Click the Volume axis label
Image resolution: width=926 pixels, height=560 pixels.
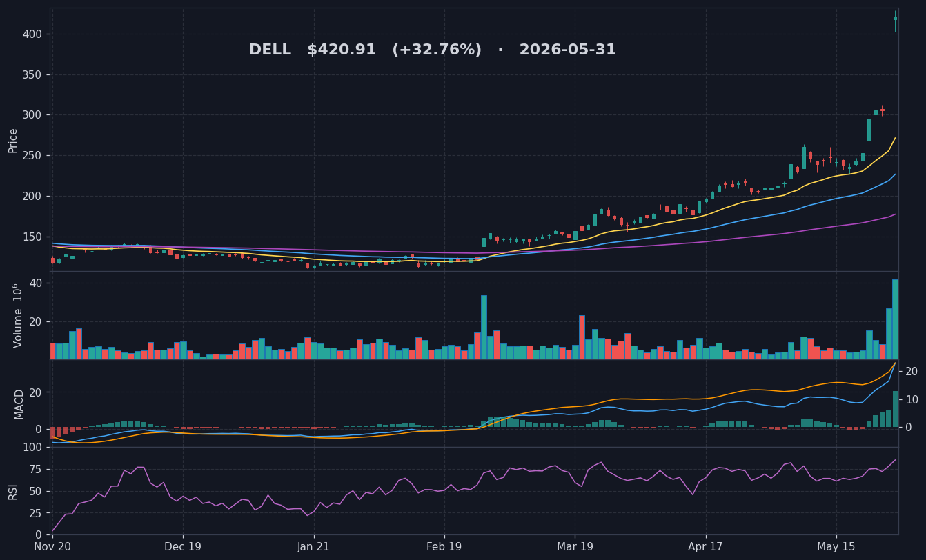(x=17, y=315)
